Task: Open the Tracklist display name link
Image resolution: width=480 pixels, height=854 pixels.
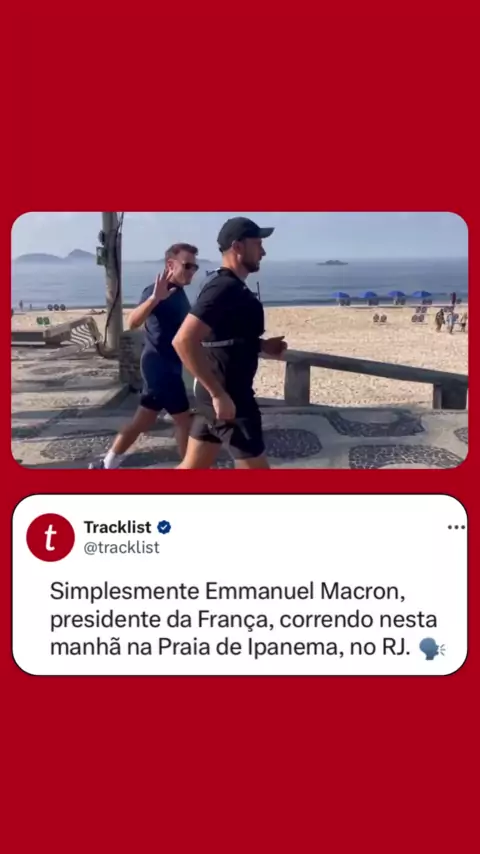Action: click(x=117, y=527)
